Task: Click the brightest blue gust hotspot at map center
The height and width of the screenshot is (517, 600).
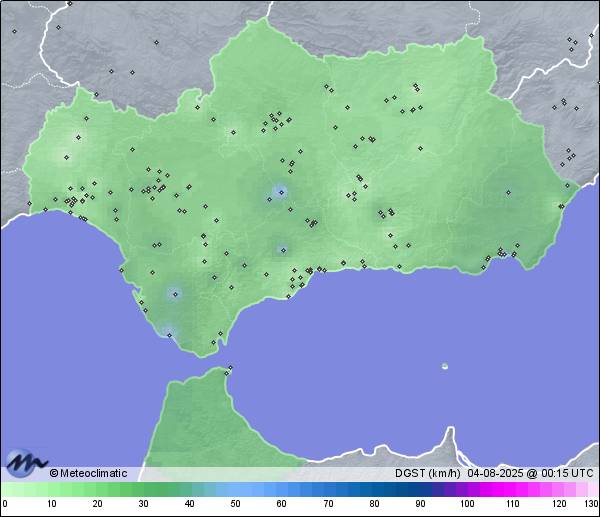Action: pos(281,192)
